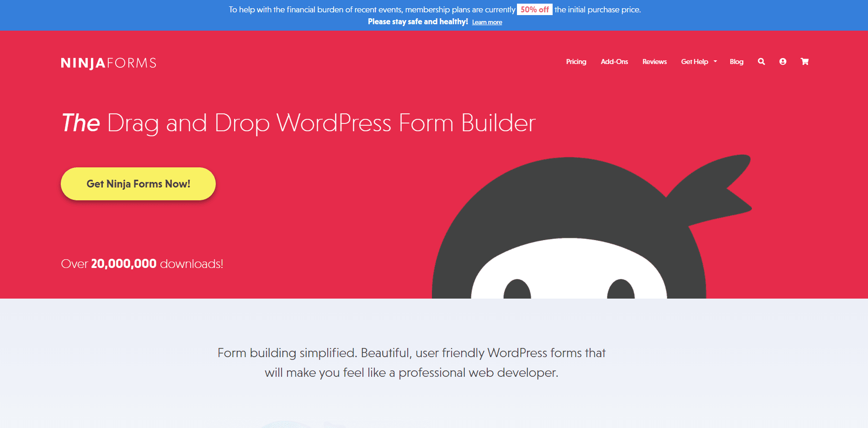868x428 pixels.
Task: Go to the Add-Ons page
Action: click(x=614, y=62)
